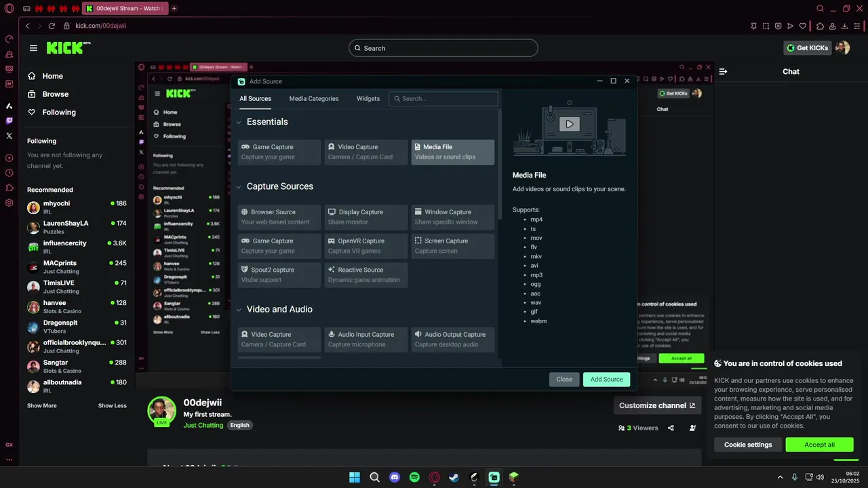This screenshot has width=868, height=488.
Task: Show hidden system tray icons chevron
Action: (780, 477)
